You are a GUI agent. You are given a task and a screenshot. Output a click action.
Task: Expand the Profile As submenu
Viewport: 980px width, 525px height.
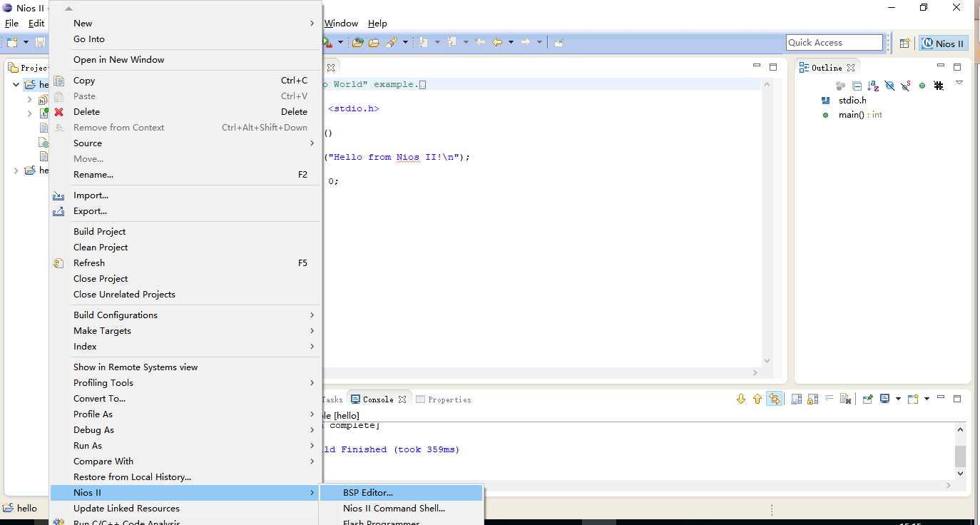pyautogui.click(x=185, y=414)
